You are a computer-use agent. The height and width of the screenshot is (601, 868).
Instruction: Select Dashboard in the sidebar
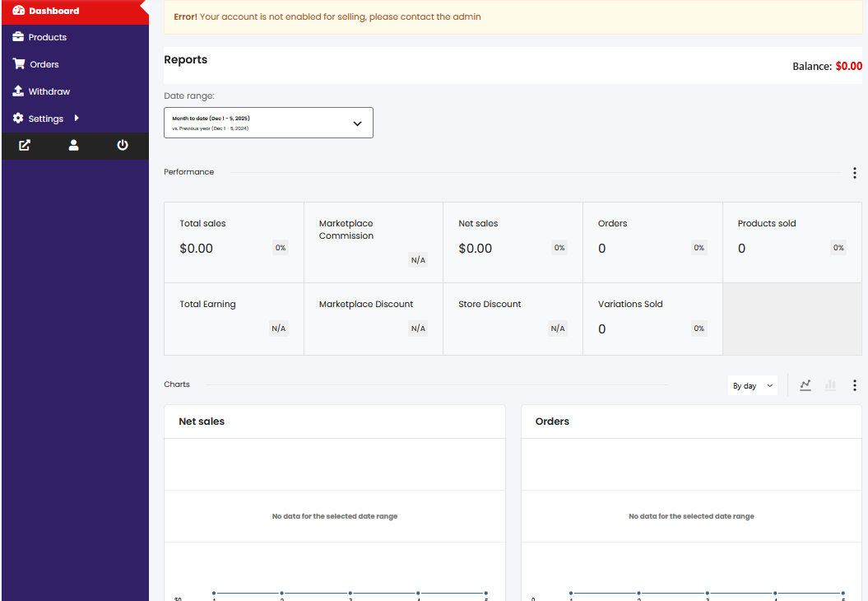(x=53, y=11)
